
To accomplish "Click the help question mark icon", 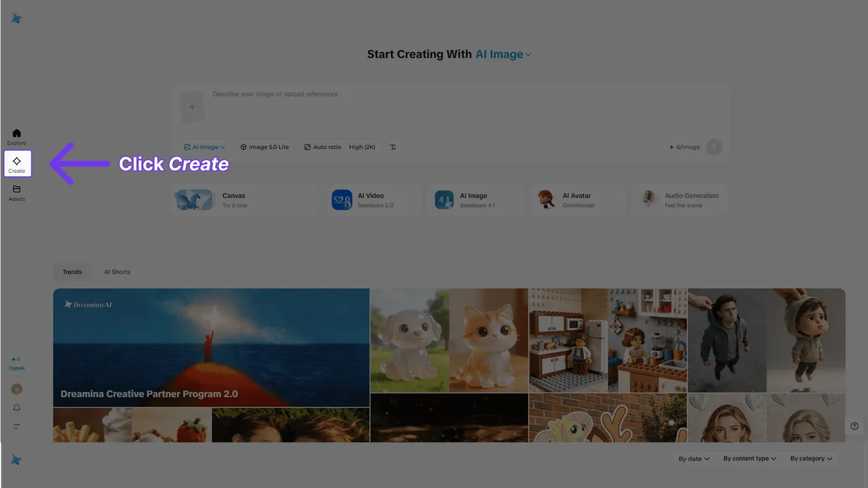I will (854, 426).
